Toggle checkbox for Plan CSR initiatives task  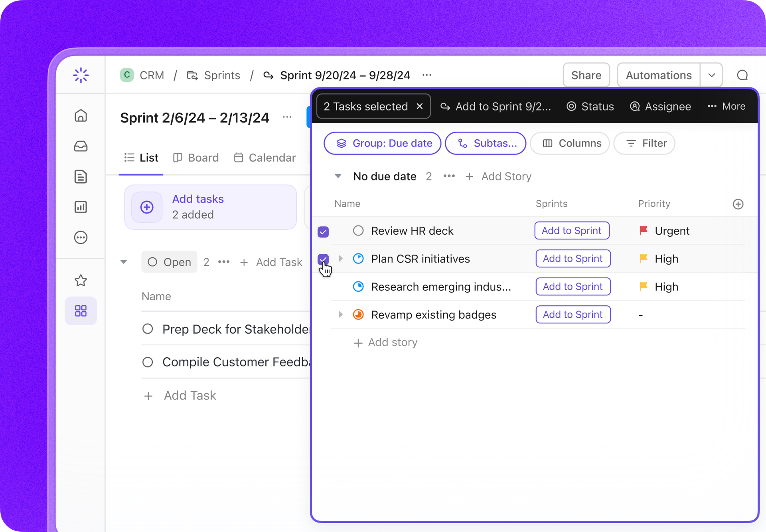324,259
